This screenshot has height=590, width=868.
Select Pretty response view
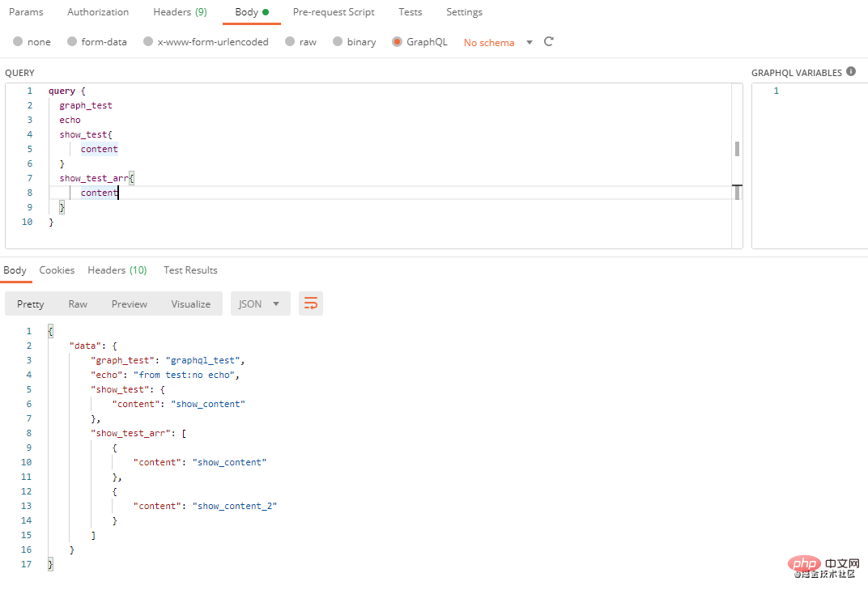(31, 303)
